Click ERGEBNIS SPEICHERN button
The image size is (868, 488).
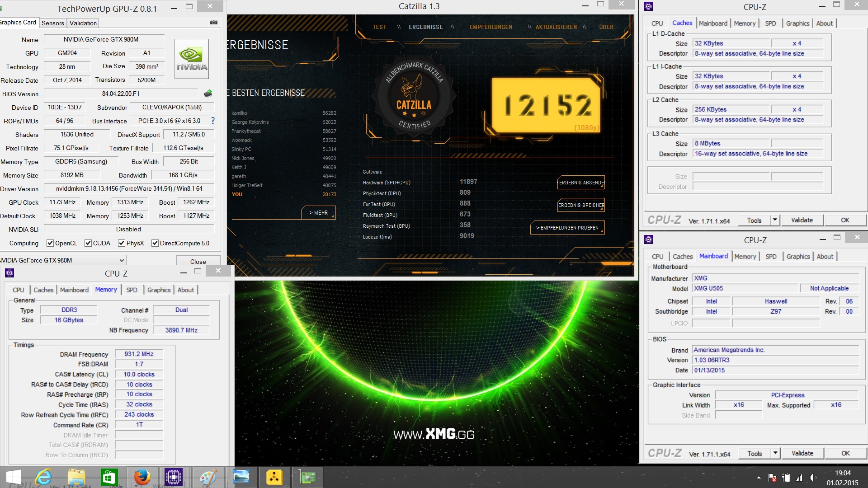(581, 205)
